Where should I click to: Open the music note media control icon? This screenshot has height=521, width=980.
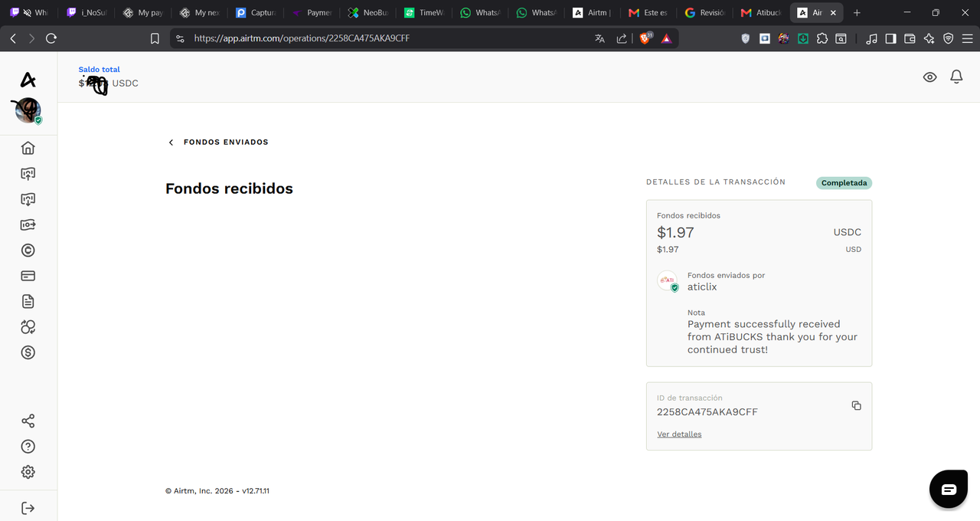pos(871,38)
